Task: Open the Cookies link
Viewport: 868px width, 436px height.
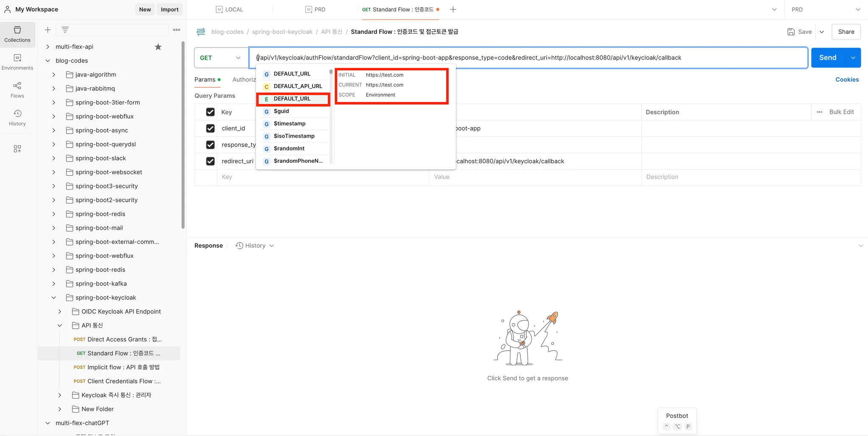Action: 847,79
